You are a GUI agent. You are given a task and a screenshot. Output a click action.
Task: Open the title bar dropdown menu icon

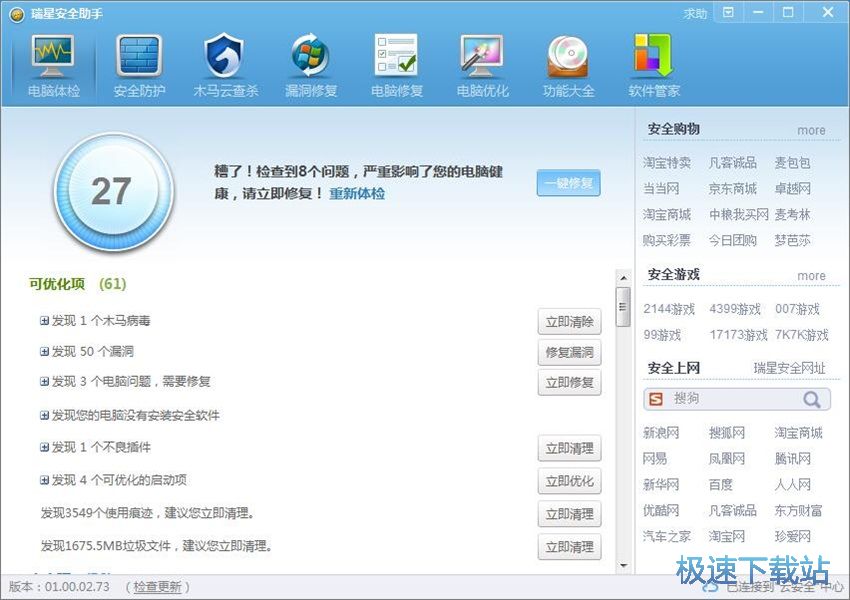pos(728,12)
